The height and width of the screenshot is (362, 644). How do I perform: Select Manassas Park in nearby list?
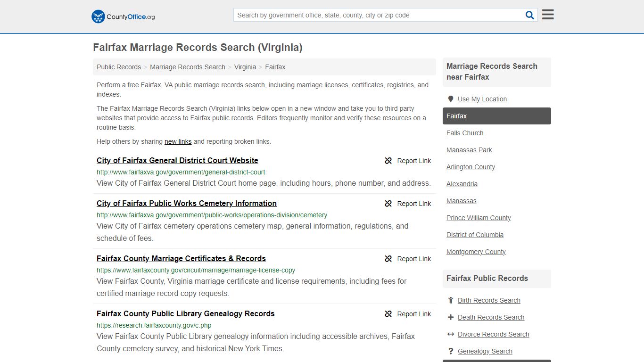tap(469, 150)
